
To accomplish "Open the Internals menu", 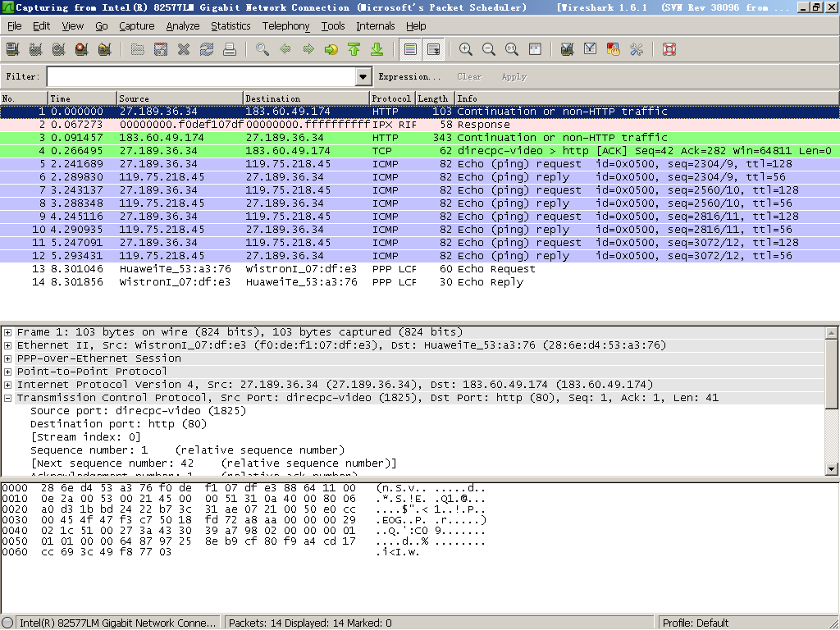I will tap(375, 25).
